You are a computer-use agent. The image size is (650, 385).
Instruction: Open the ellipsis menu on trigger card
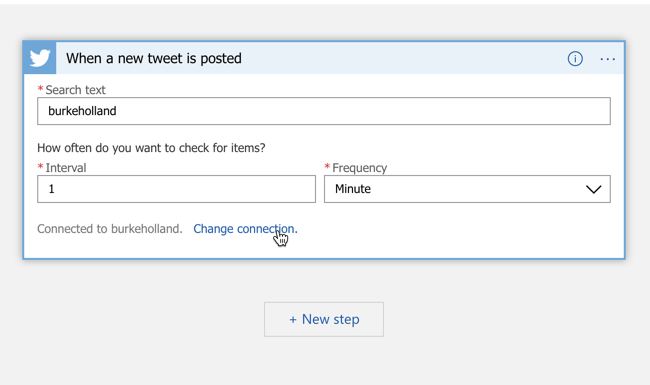[607, 59]
